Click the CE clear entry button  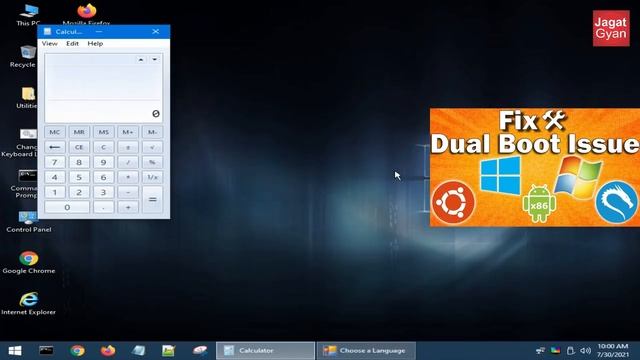pos(79,147)
